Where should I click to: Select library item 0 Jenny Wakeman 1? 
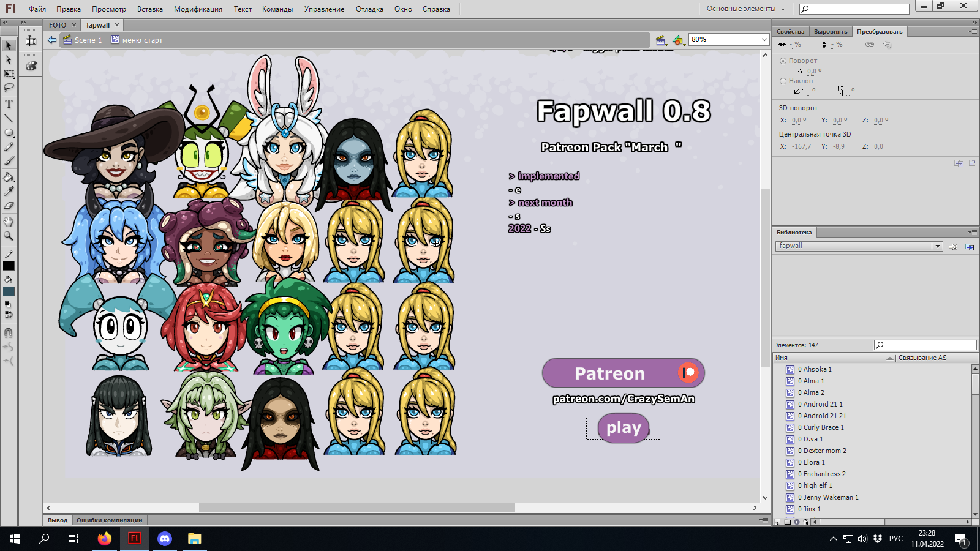click(x=828, y=498)
